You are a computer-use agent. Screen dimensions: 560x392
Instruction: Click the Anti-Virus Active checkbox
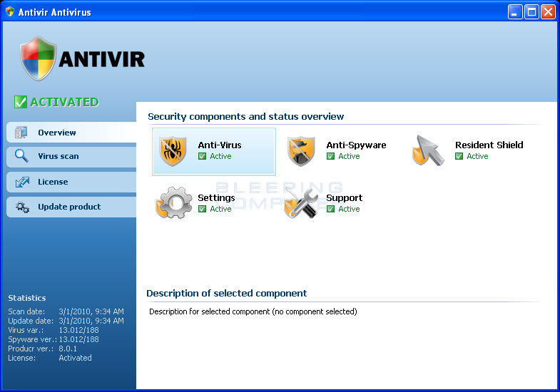click(202, 156)
